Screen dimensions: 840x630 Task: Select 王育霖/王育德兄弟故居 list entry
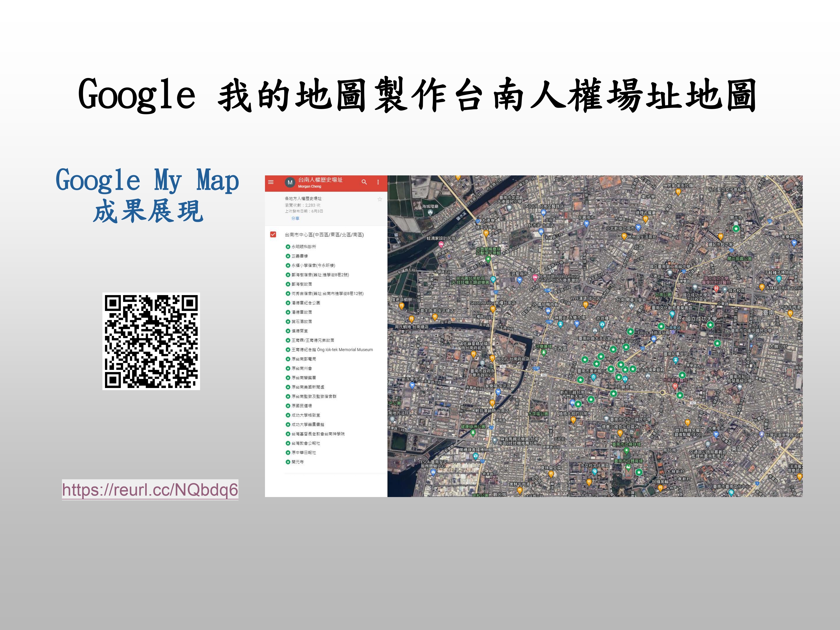310,340
